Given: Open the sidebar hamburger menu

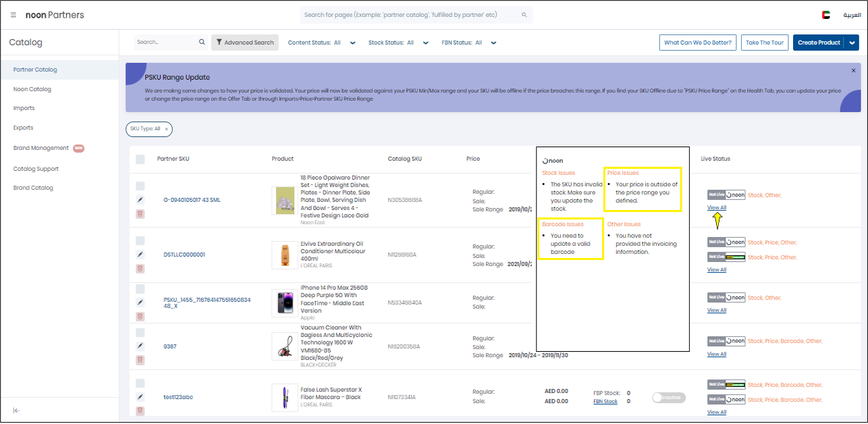Looking at the screenshot, I should (x=13, y=15).
